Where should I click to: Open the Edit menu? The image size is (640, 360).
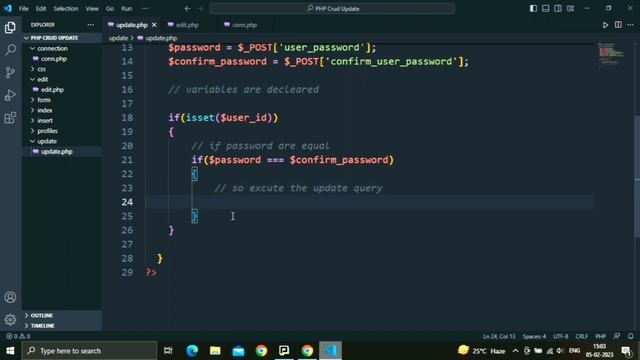click(x=41, y=8)
